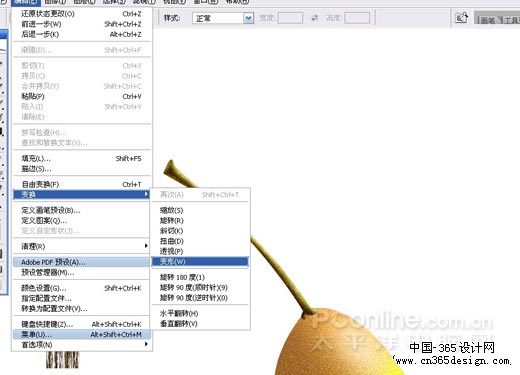Choose 粘贴(P) from the edit menu

coord(82,96)
